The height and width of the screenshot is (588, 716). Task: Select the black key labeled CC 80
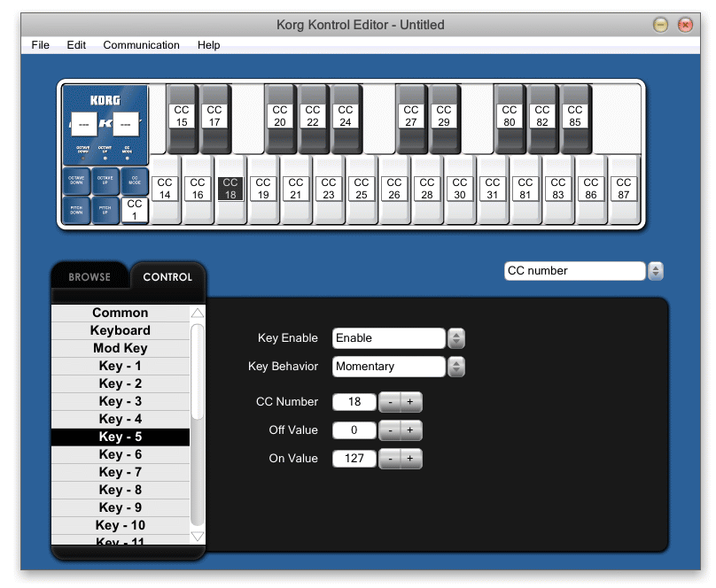tap(510, 119)
